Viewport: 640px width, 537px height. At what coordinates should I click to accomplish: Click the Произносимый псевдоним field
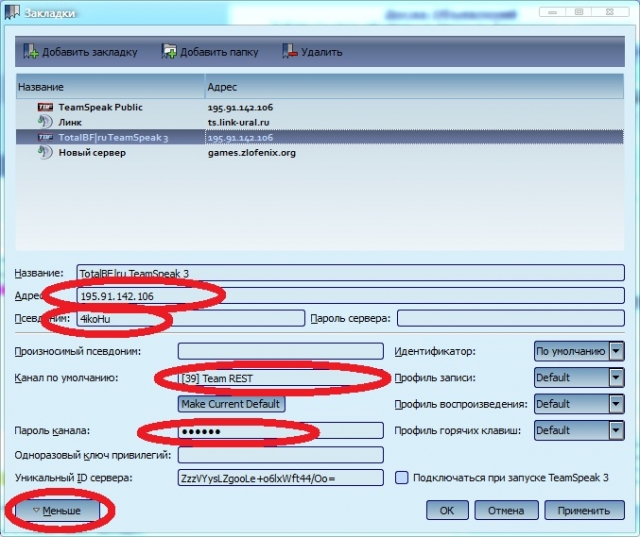280,351
